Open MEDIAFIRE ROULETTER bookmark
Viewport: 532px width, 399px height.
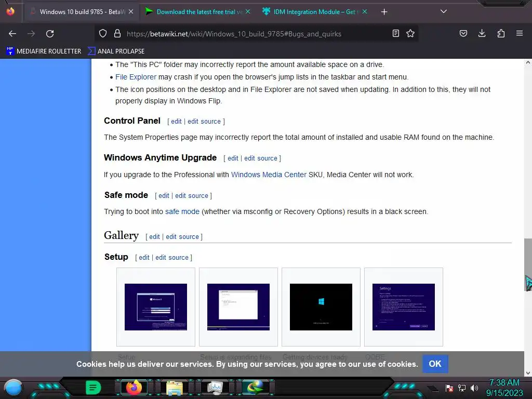44,51
